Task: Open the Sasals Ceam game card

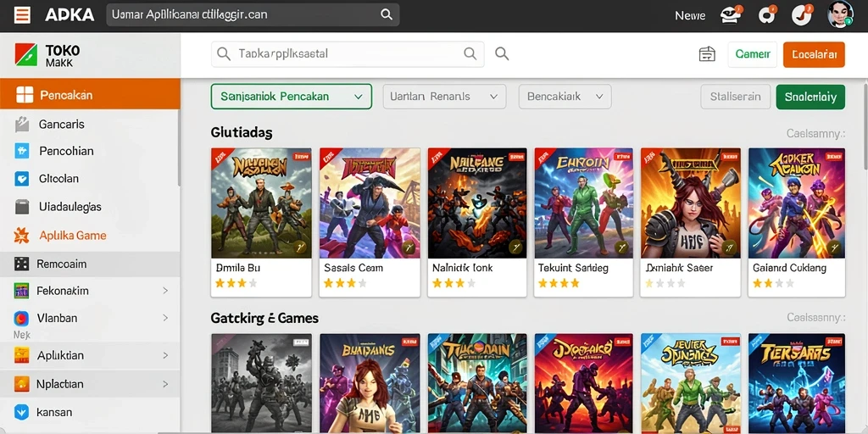Action: (x=370, y=222)
